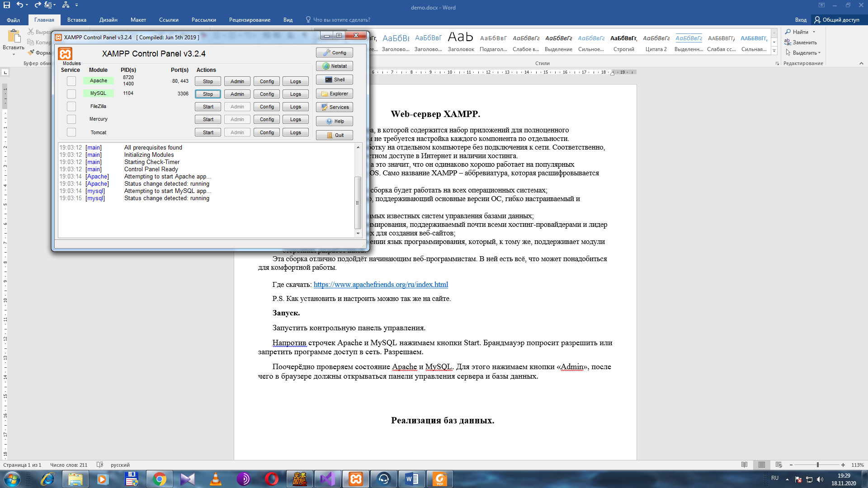This screenshot has width=868, height=488.
Task: Open Logs for the Tomcat module
Action: [296, 132]
